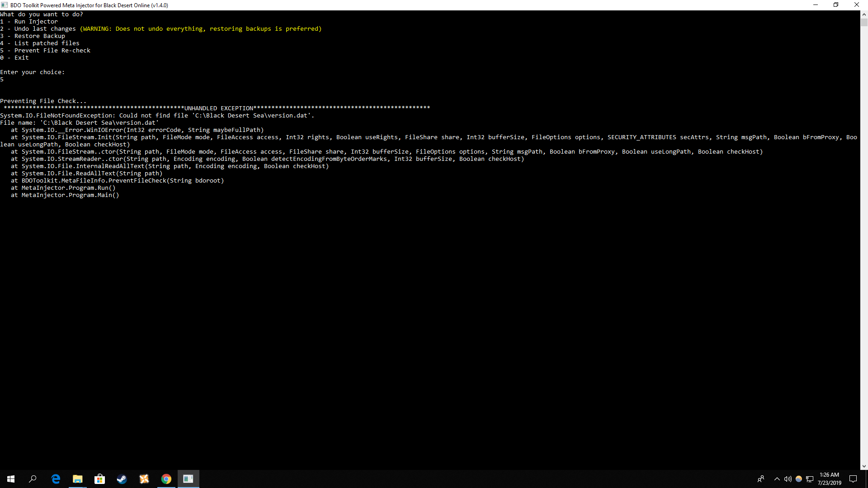The height and width of the screenshot is (488, 868).
Task: Click the taskbar search magnifier icon
Action: pos(33,479)
